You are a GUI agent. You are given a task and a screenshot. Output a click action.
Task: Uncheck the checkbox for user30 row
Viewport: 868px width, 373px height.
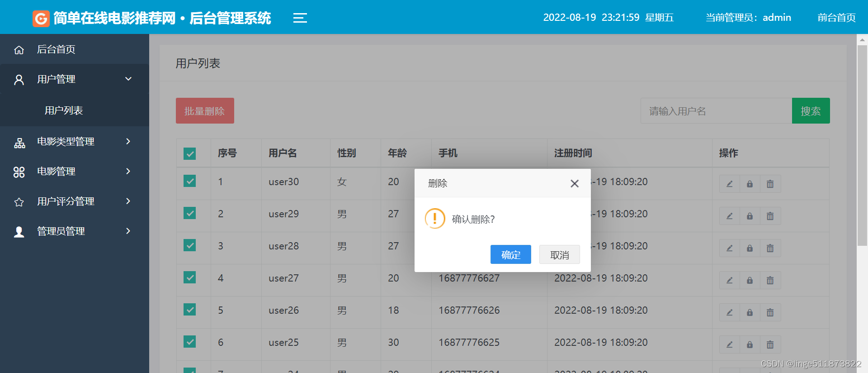pyautogui.click(x=190, y=181)
